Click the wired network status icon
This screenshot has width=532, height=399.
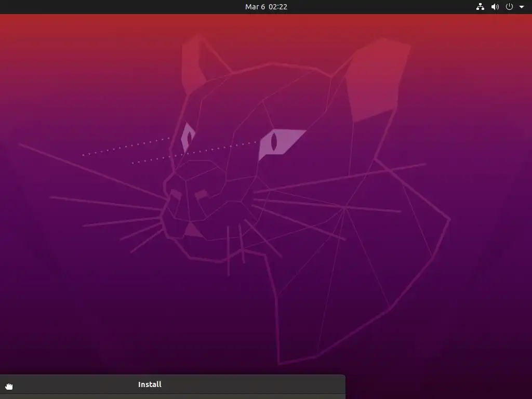(480, 7)
